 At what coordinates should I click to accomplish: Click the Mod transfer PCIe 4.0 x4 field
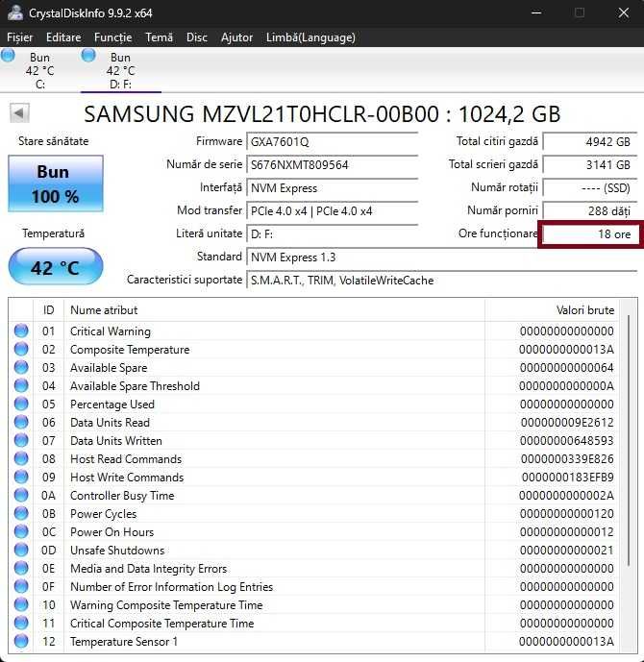[332, 210]
